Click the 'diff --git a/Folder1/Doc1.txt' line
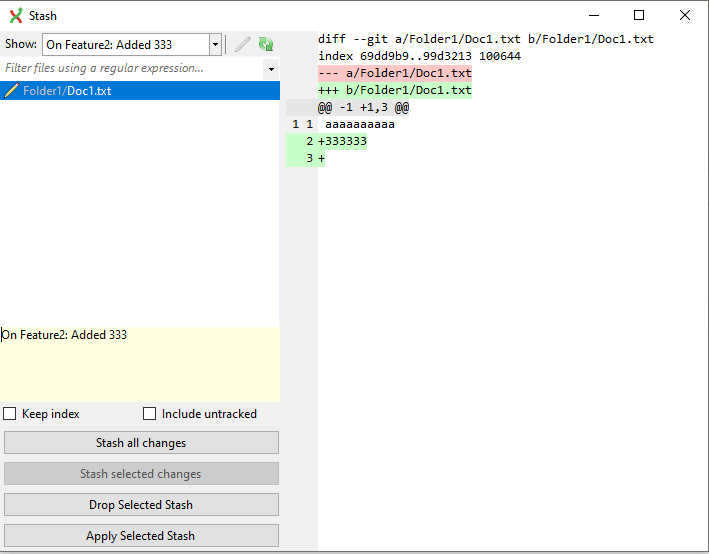The image size is (709, 554). point(486,39)
